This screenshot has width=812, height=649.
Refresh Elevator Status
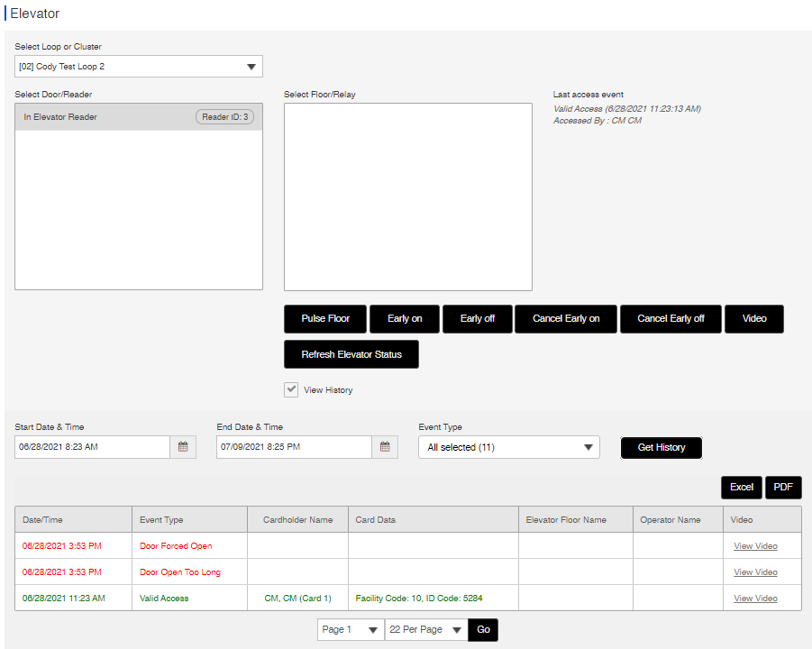coord(351,354)
